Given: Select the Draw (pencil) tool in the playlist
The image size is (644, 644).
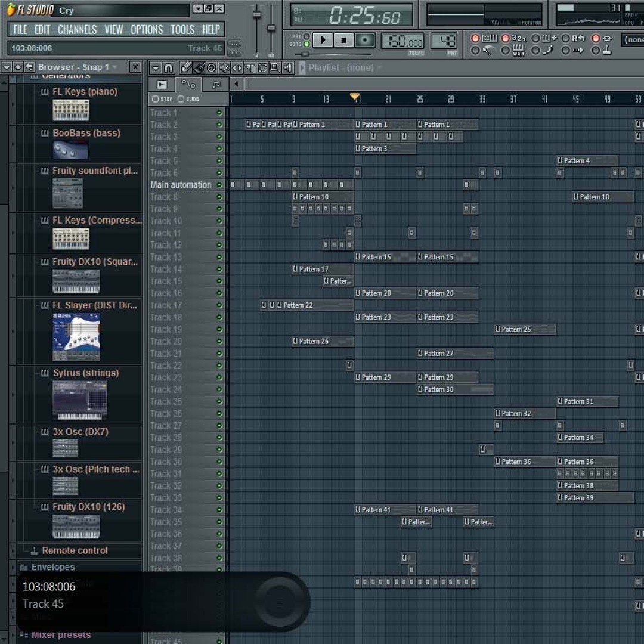Looking at the screenshot, I should [185, 67].
